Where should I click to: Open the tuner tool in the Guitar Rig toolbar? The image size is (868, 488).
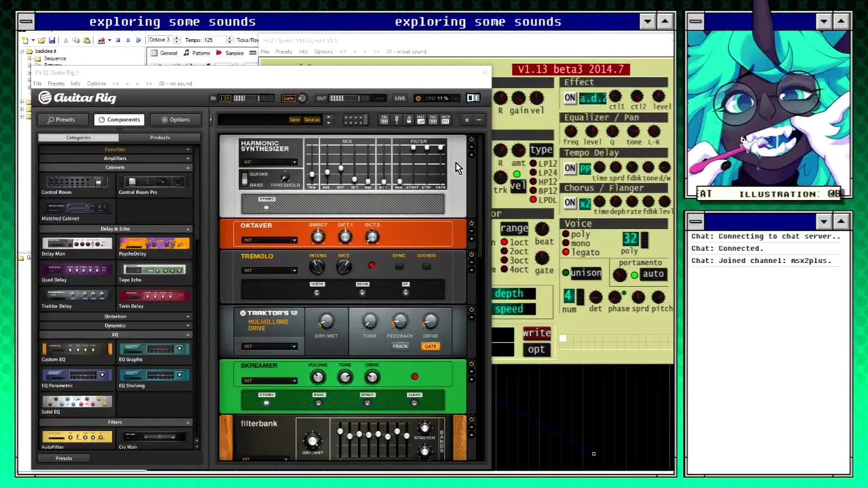[x=397, y=120]
